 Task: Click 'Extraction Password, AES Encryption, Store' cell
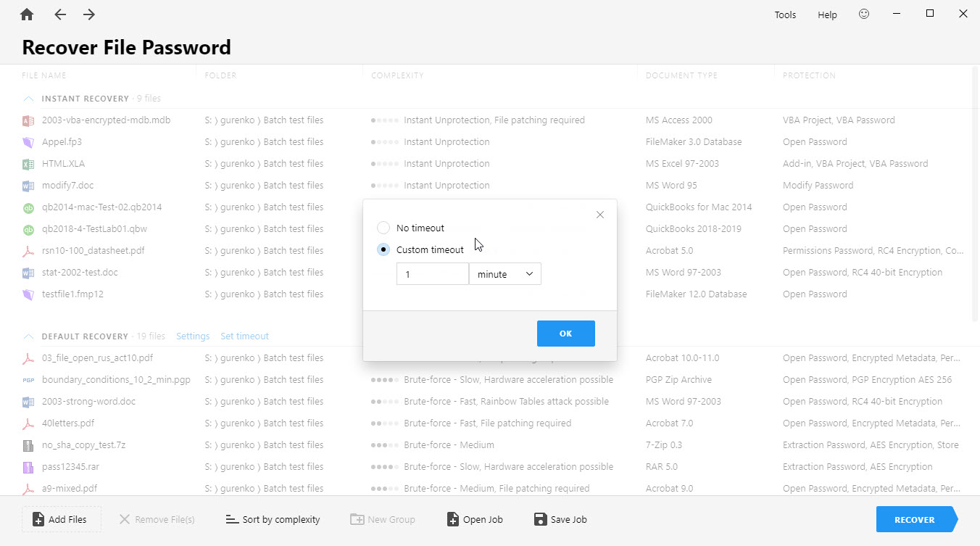[x=871, y=445]
